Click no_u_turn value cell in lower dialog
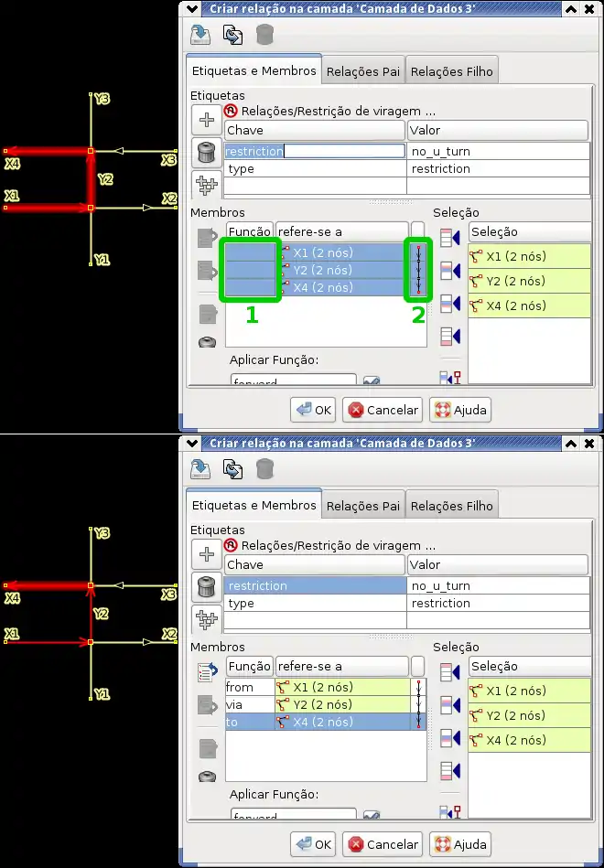 click(497, 585)
